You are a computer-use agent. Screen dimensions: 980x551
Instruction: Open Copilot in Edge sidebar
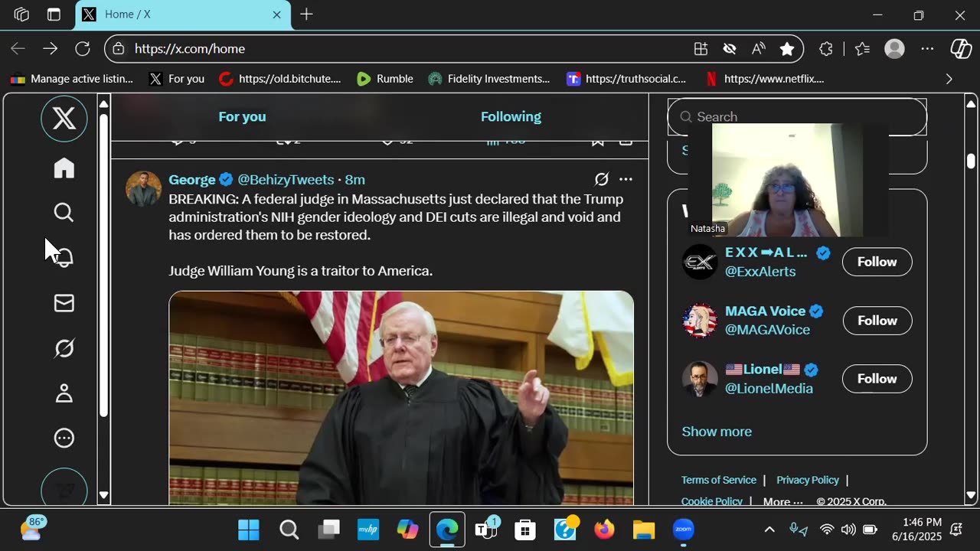point(961,49)
